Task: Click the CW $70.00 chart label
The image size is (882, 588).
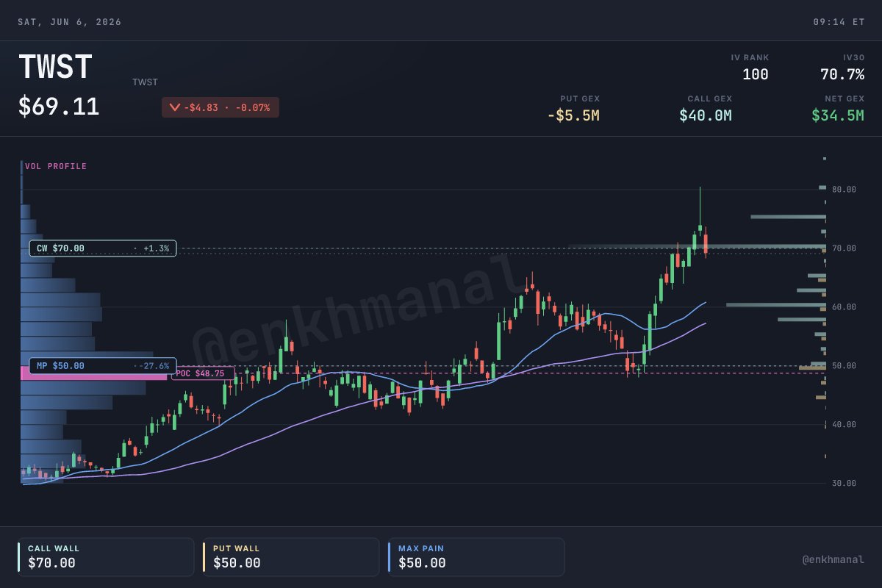Action: [x=103, y=248]
